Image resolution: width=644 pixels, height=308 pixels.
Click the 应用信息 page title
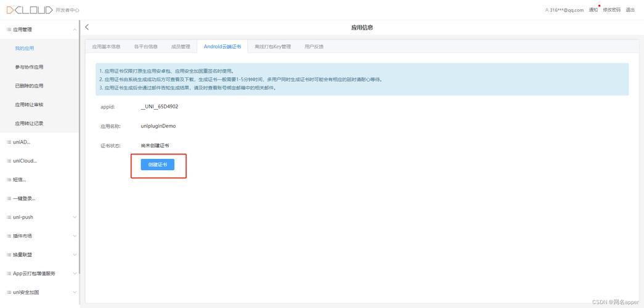point(362,28)
